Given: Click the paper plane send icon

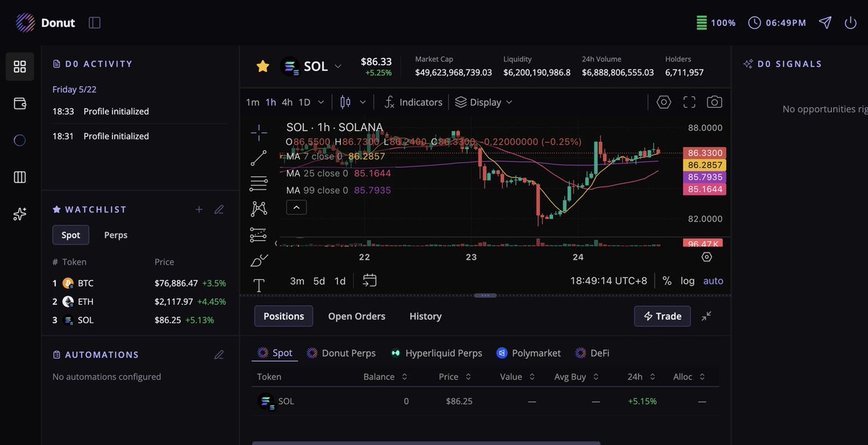Looking at the screenshot, I should [825, 22].
